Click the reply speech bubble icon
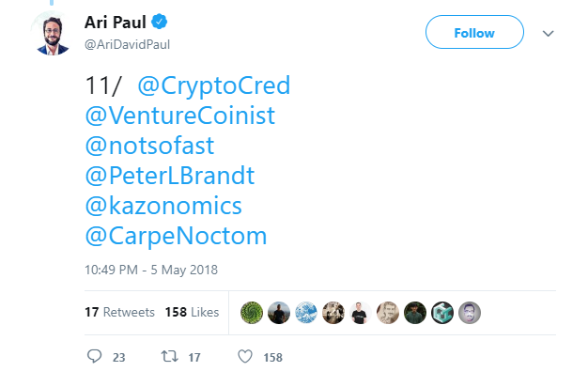588x387 pixels. pyautogui.click(x=94, y=357)
